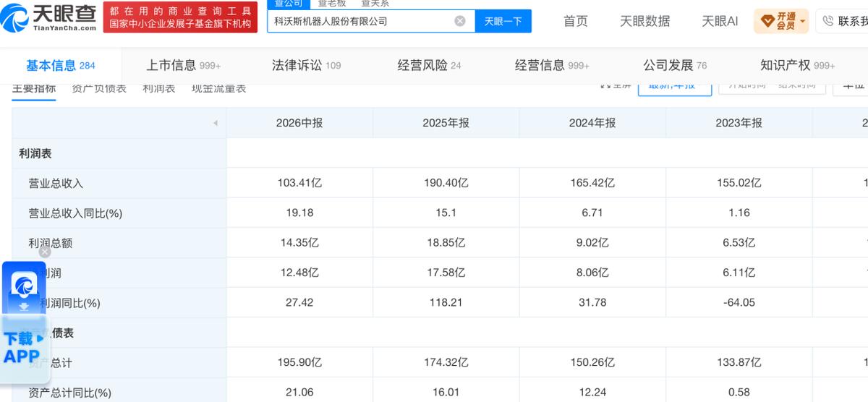Click the 195.90亿 total assets cell

pyautogui.click(x=299, y=362)
